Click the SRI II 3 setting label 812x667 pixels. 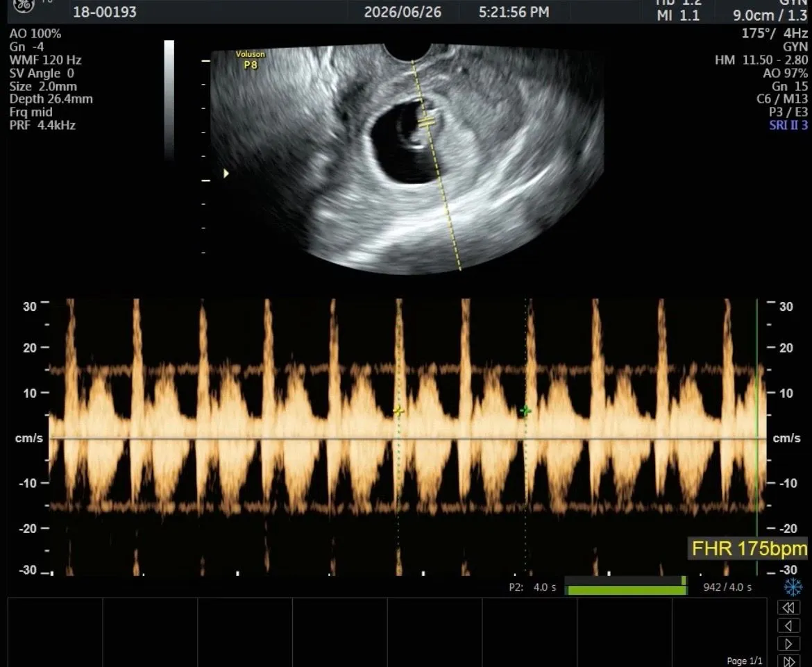point(788,126)
